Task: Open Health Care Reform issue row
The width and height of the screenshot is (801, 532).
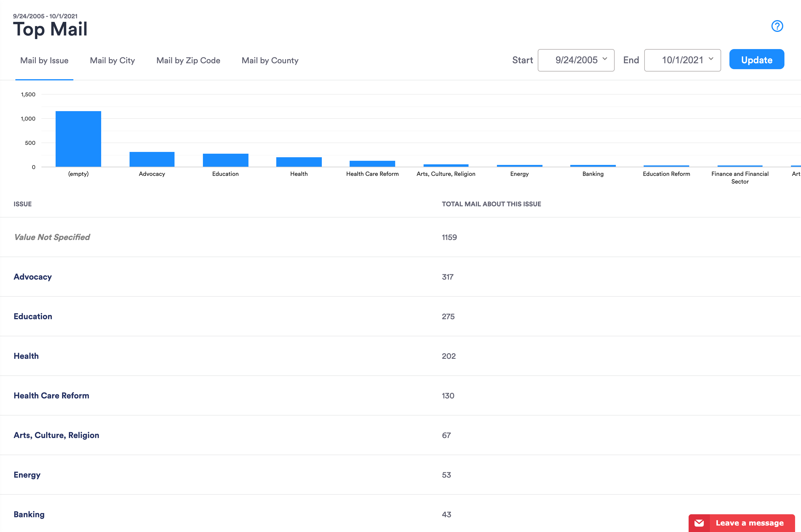Action: pos(51,396)
